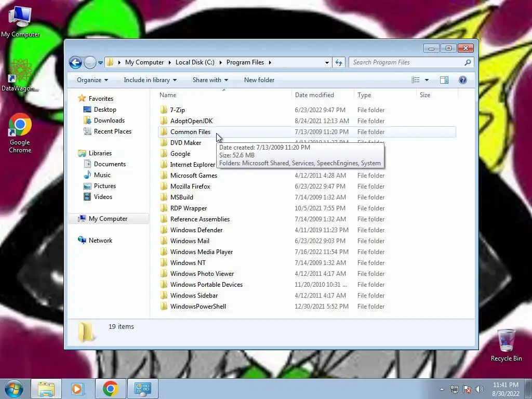Sort by the Name column header
Viewport: 532px width, 399px height.
(x=224, y=95)
